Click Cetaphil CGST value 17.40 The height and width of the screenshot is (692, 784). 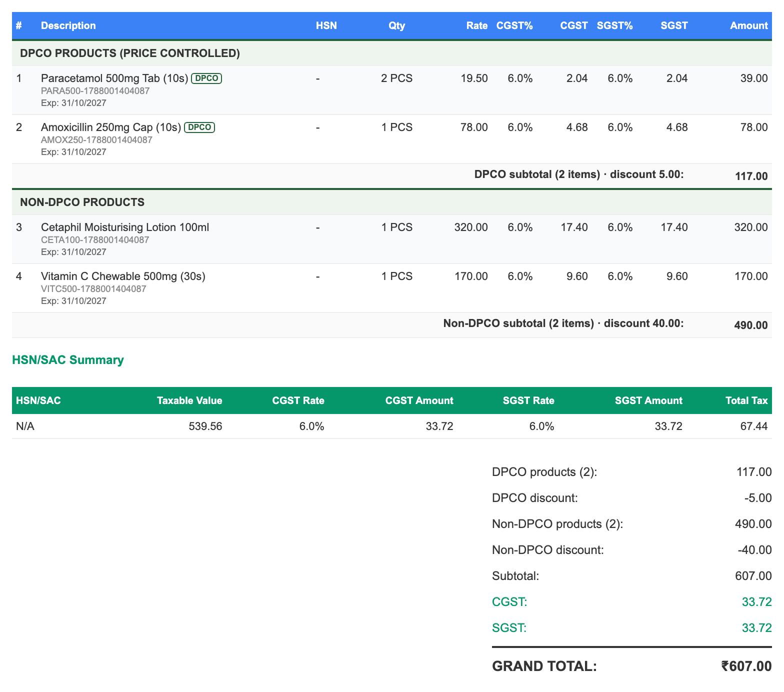click(x=574, y=227)
